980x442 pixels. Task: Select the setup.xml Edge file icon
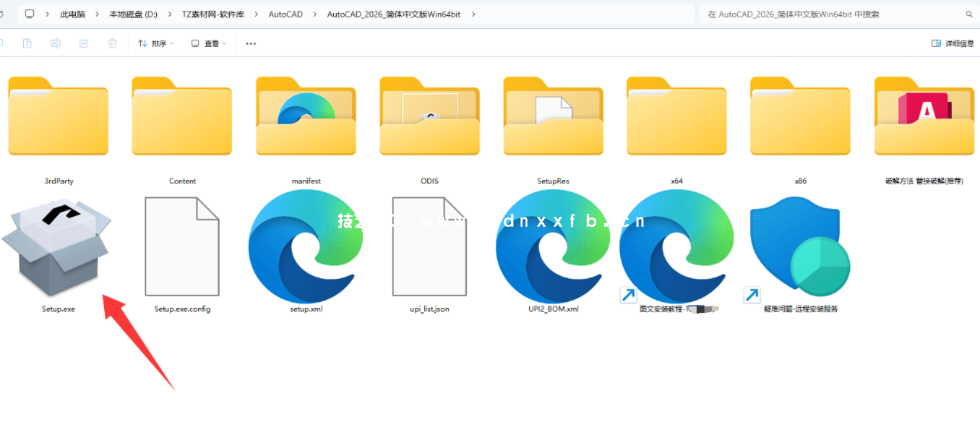305,247
